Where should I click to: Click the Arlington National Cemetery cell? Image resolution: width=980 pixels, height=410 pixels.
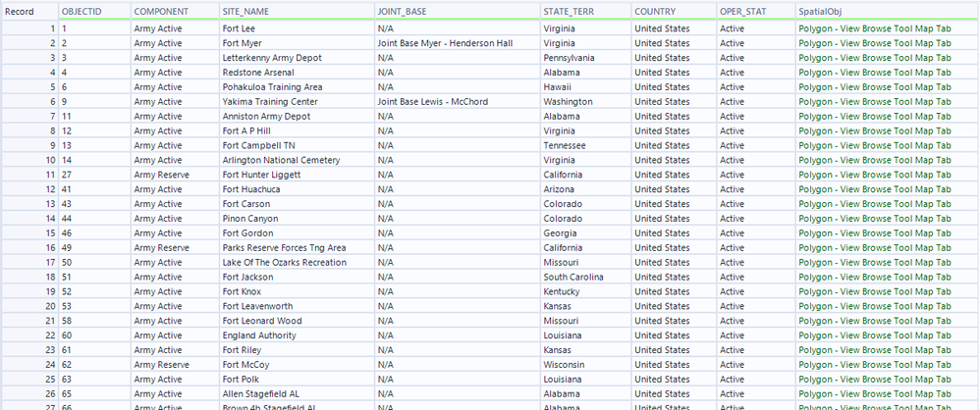pyautogui.click(x=281, y=160)
